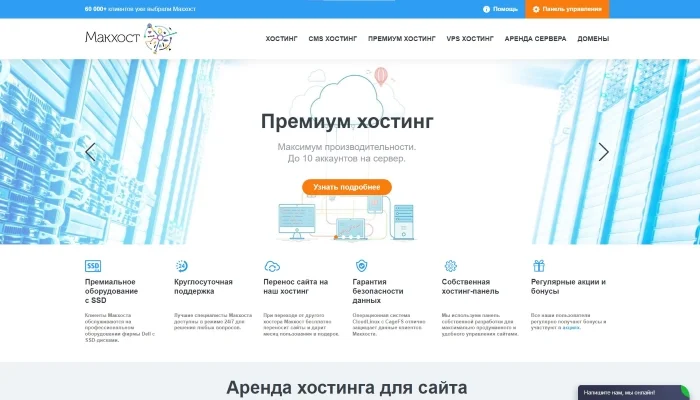Click the shield data security icon

361,266
